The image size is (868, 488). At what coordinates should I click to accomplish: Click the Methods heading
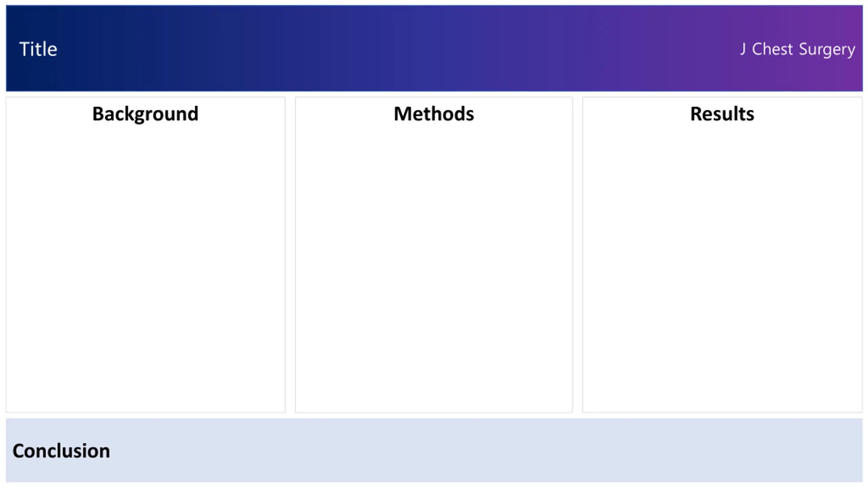[x=434, y=114]
